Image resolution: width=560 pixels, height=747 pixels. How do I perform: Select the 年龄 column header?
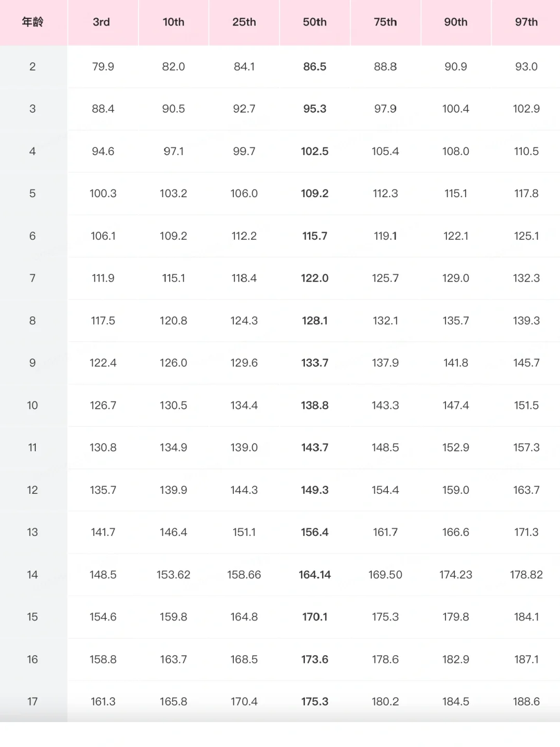point(33,22)
